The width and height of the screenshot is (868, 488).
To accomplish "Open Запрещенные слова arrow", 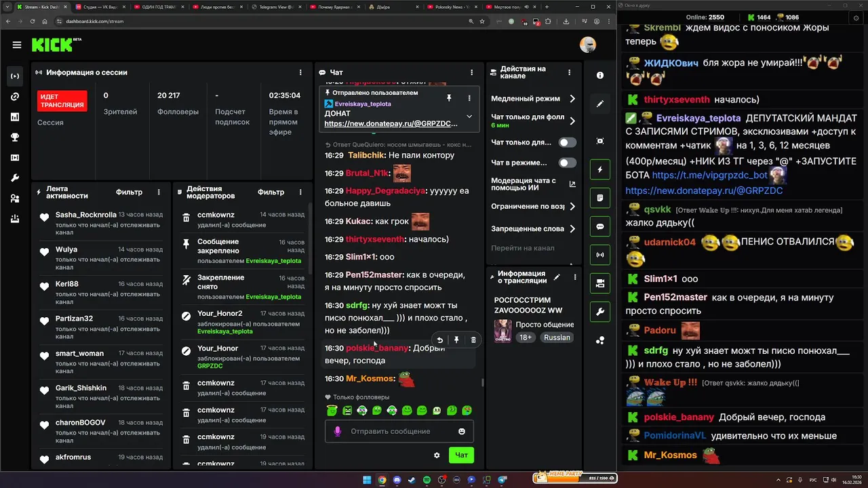I will [x=572, y=228].
